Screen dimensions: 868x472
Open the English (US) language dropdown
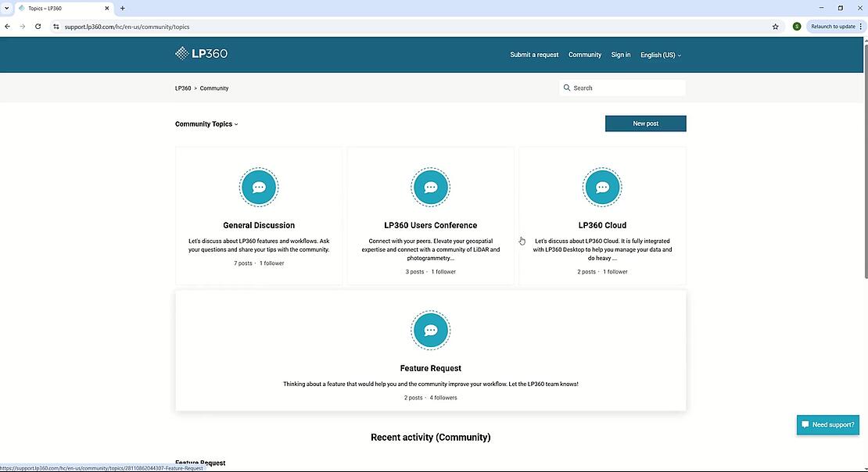[661, 55]
